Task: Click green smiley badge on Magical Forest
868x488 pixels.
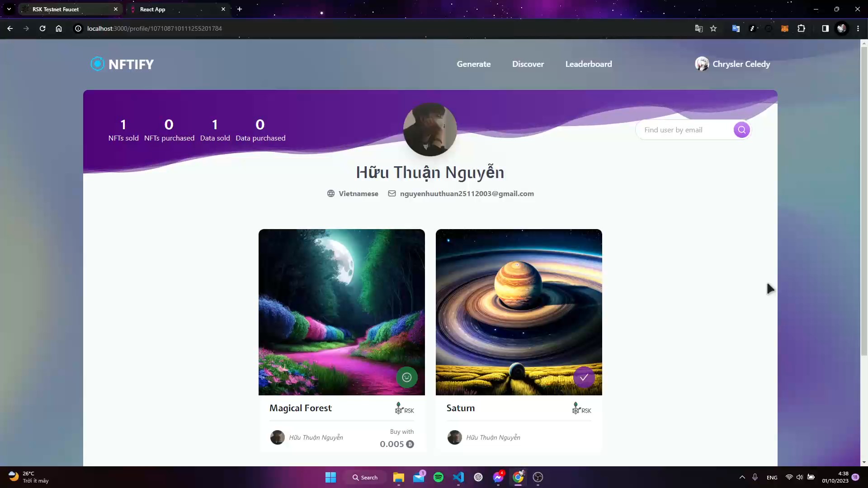Action: point(406,377)
